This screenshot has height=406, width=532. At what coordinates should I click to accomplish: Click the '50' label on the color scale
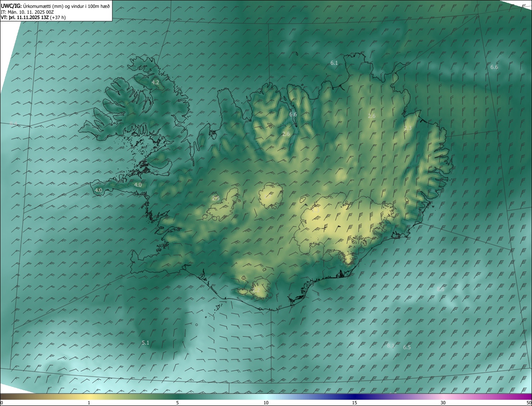(x=529, y=403)
